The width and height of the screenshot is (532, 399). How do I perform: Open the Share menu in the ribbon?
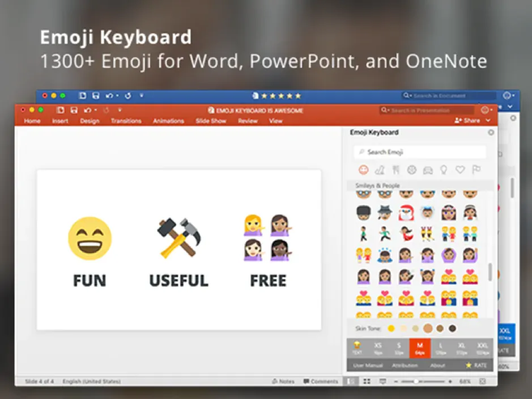[x=470, y=121]
